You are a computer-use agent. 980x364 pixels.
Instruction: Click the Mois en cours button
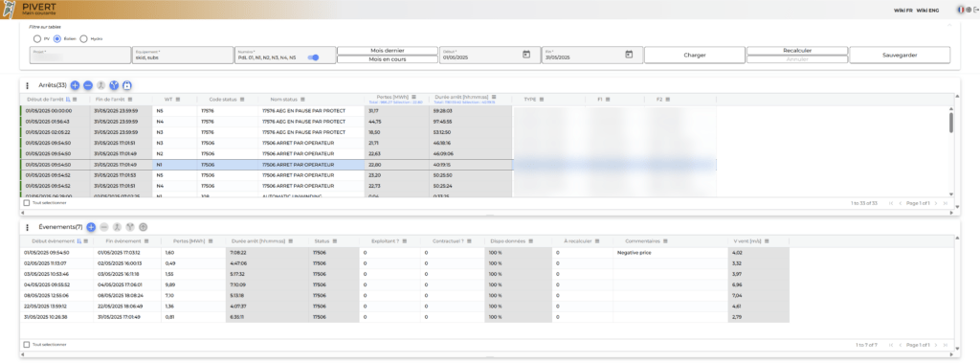click(388, 59)
